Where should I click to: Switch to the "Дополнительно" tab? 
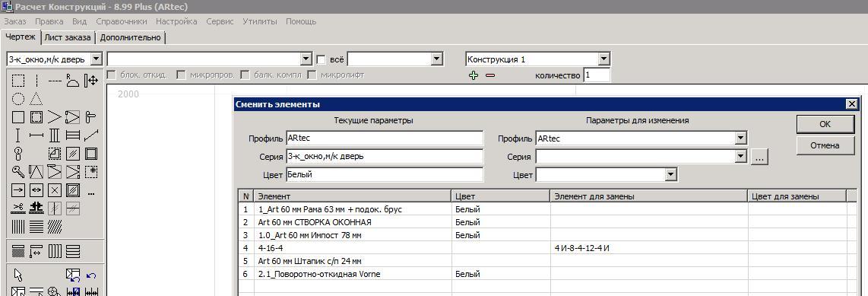[131, 38]
